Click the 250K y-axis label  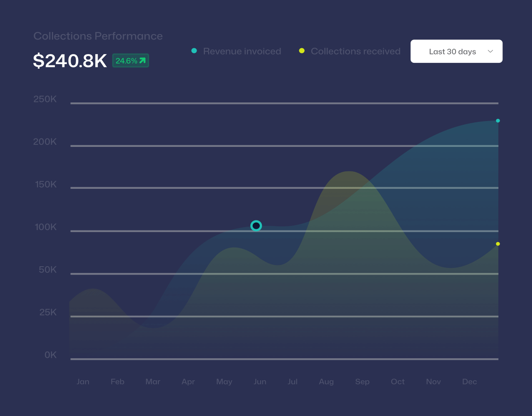click(45, 99)
